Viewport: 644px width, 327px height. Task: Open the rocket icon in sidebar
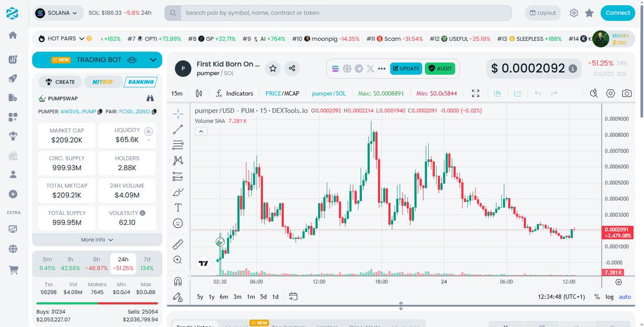[x=13, y=78]
